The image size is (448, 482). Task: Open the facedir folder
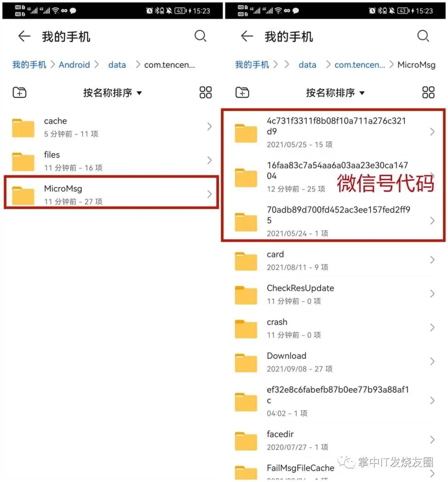[x=334, y=440]
